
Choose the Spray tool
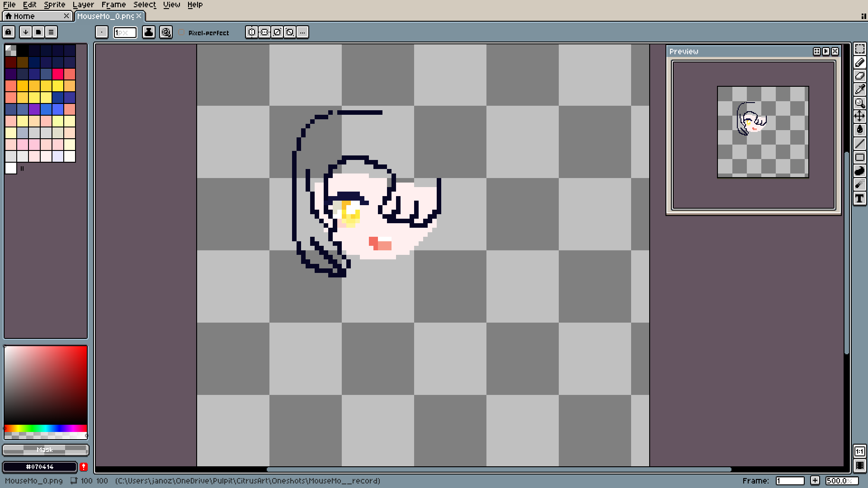coord(859,184)
